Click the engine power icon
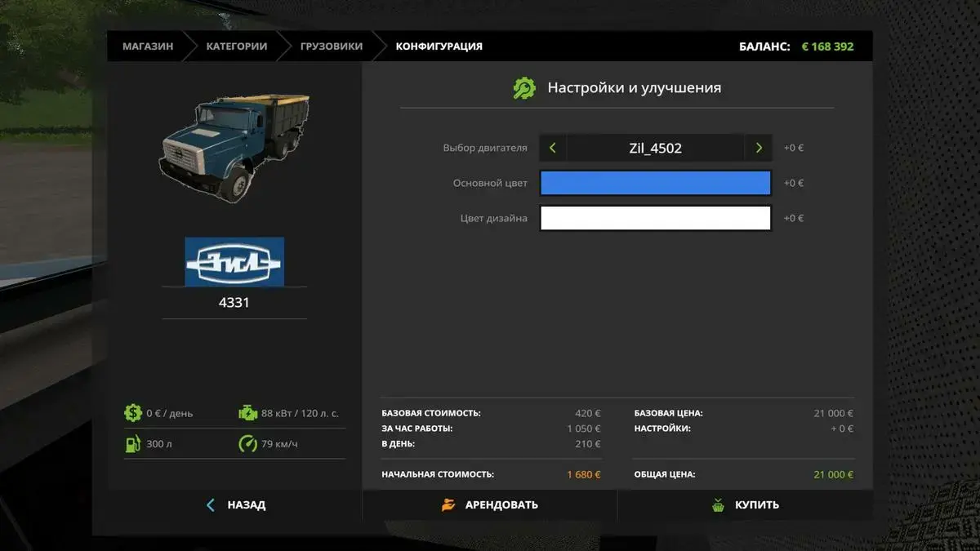The image size is (980, 551). 247,413
